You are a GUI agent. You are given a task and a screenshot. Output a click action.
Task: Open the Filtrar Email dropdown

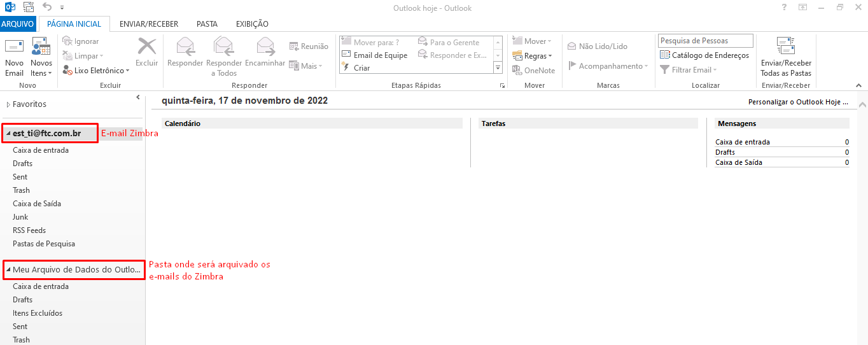click(689, 70)
